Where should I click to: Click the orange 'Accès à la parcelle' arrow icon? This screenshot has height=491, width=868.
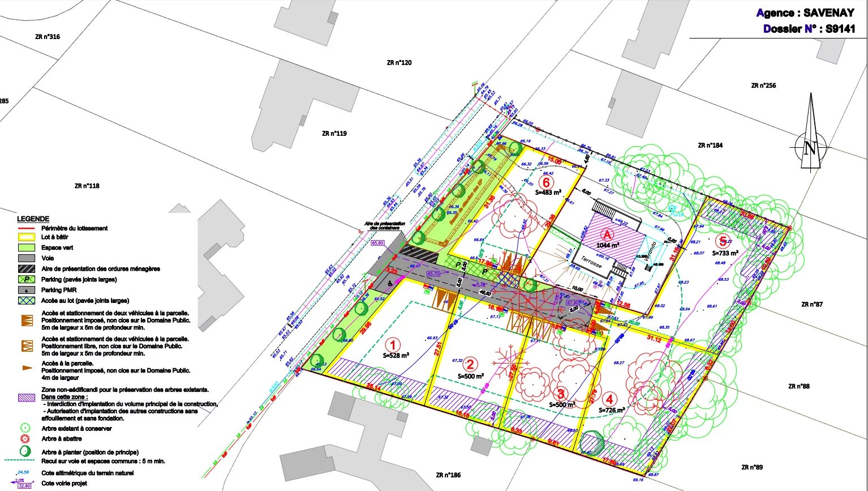click(27, 368)
